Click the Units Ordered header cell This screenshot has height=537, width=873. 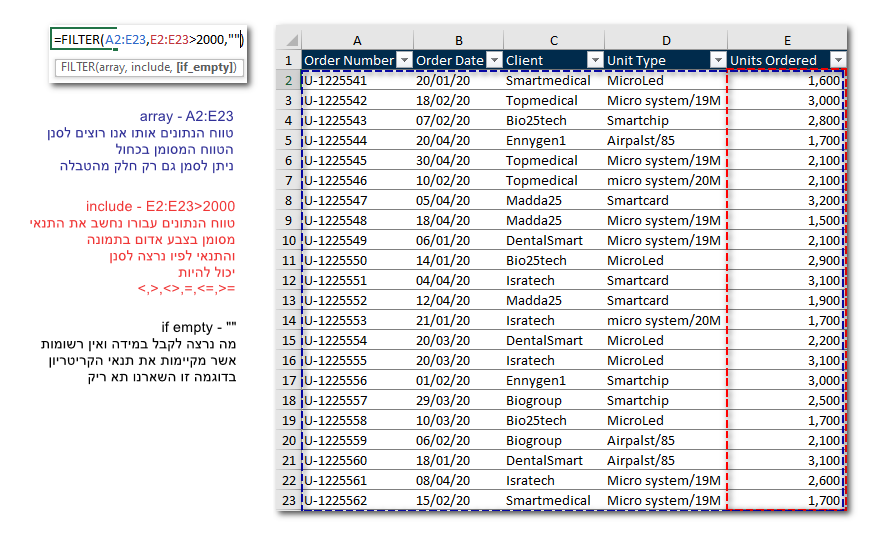point(787,60)
